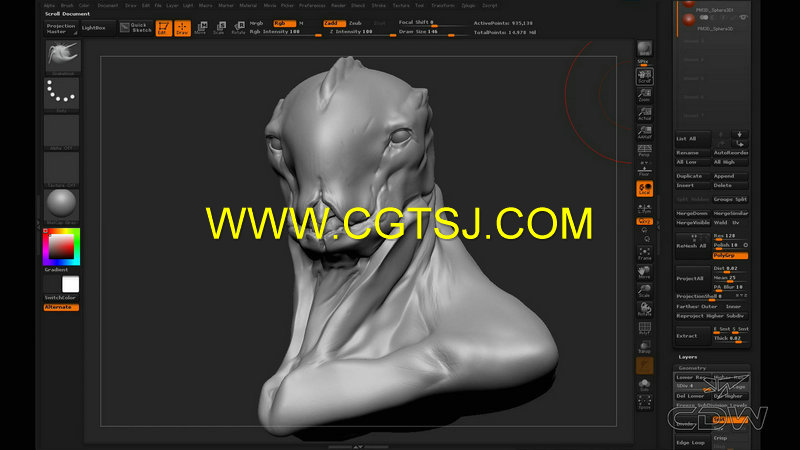Click the AAHalf icon

pos(644,132)
